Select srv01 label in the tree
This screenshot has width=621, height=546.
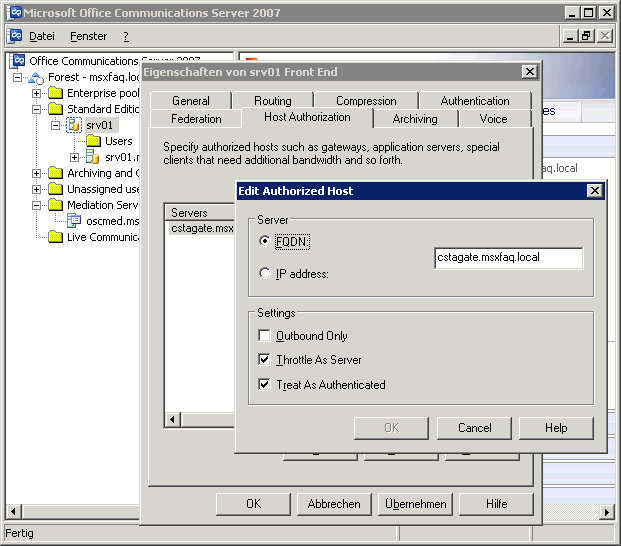click(99, 125)
